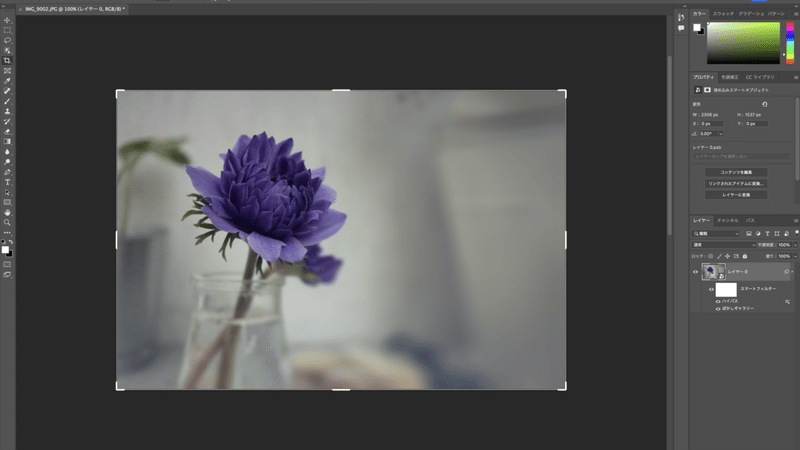Select the Path Selection tool
The image size is (800, 450).
[x=7, y=192]
